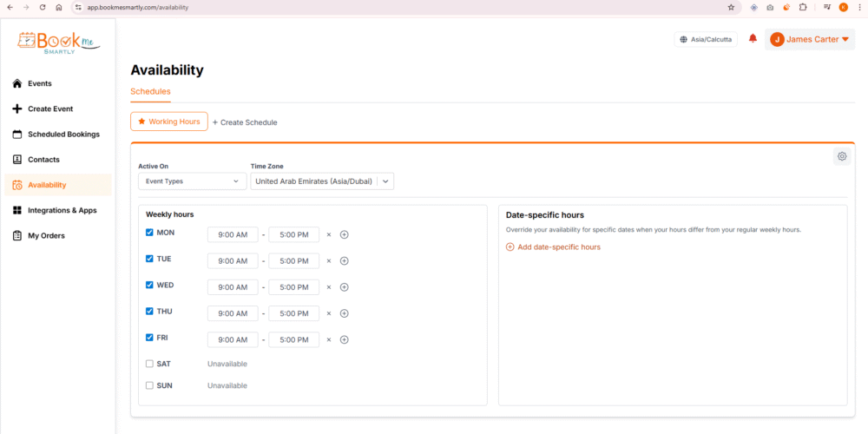Open schedule settings gear icon
This screenshot has width=868, height=434.
tap(841, 156)
